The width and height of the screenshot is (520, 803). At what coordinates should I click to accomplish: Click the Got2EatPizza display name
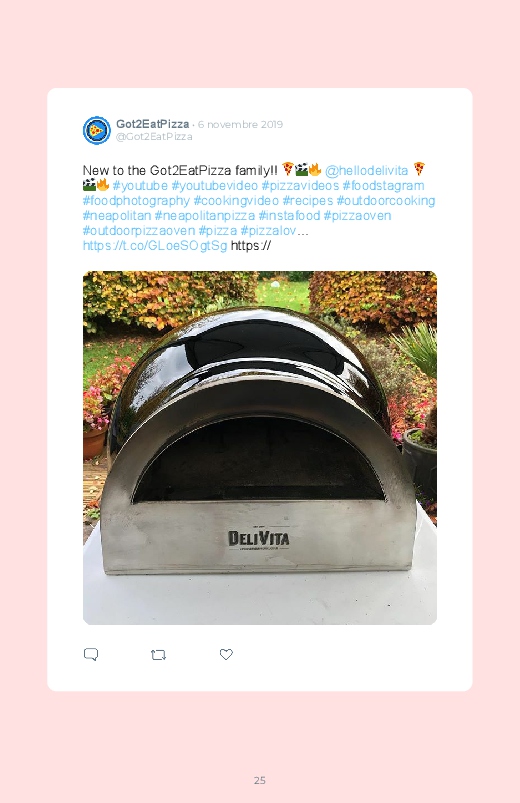152,124
